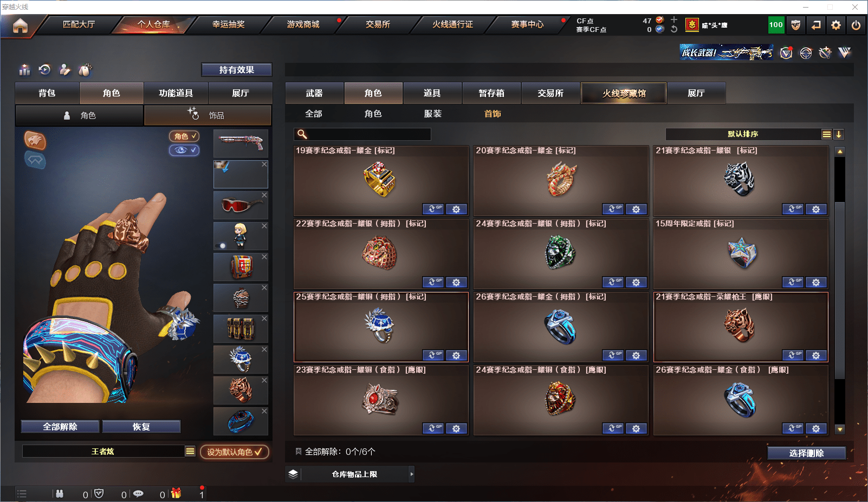868x502 pixels.
Task: Open settings gear for 19赛季纪念戒指-耀金
Action: pyautogui.click(x=456, y=209)
